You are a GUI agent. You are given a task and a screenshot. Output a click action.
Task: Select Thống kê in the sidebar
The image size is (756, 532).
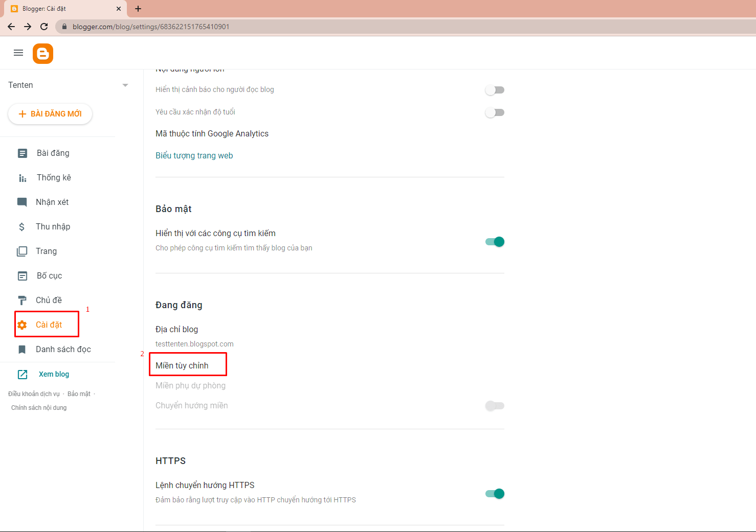[x=54, y=178]
